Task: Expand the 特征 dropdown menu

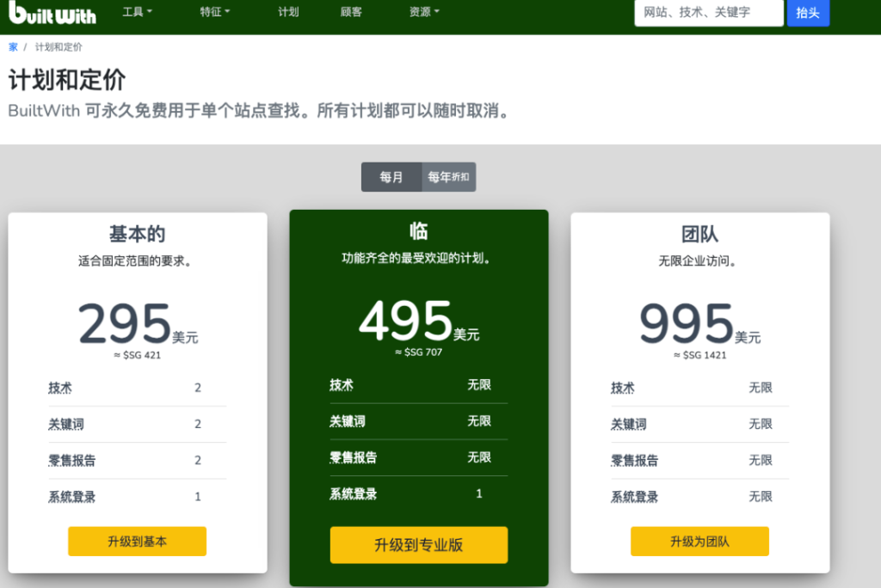Action: 214,12
